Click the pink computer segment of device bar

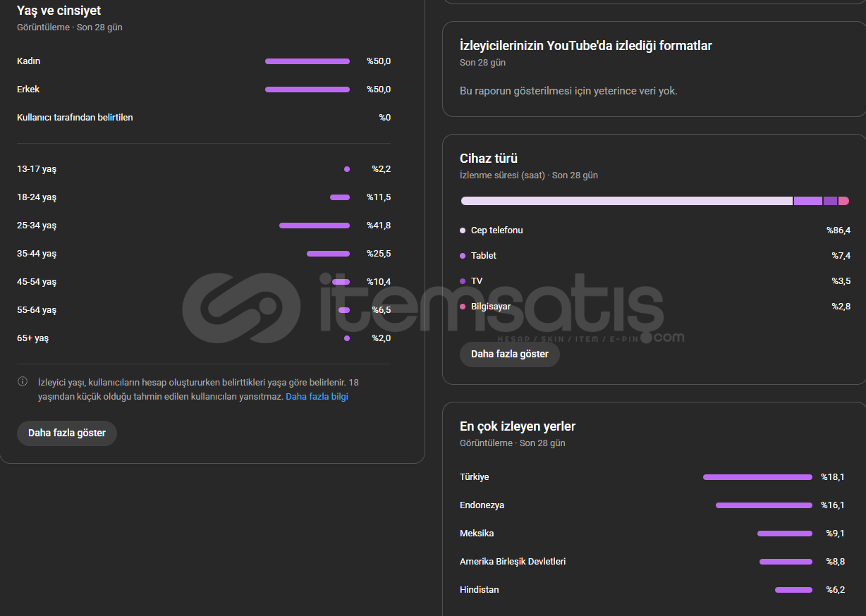[843, 201]
